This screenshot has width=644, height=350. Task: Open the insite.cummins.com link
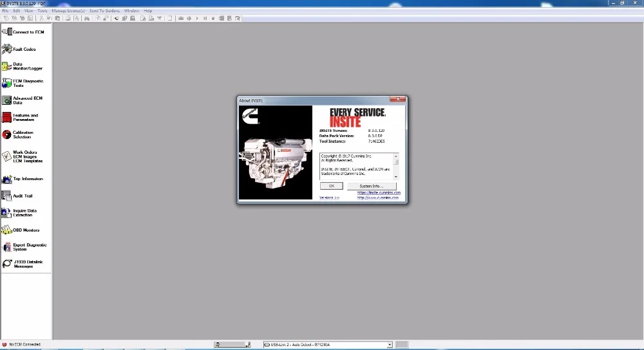[379, 192]
